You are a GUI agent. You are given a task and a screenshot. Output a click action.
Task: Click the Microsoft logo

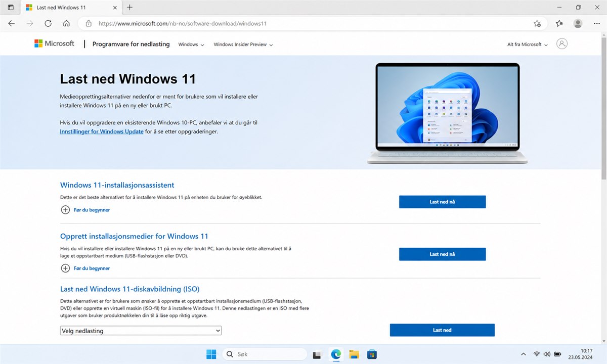pyautogui.click(x=54, y=44)
